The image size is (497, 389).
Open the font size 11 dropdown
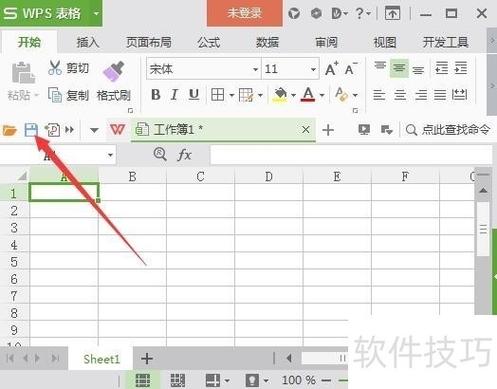(313, 69)
